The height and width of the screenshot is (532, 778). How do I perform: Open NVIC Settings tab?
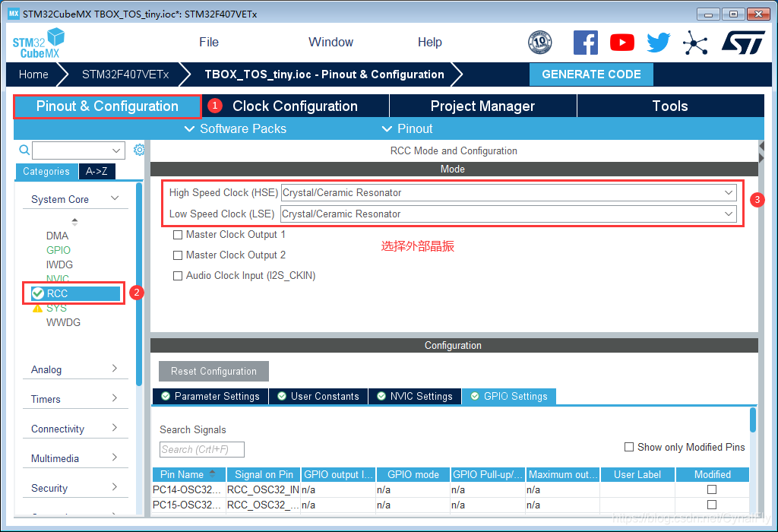pyautogui.click(x=415, y=396)
